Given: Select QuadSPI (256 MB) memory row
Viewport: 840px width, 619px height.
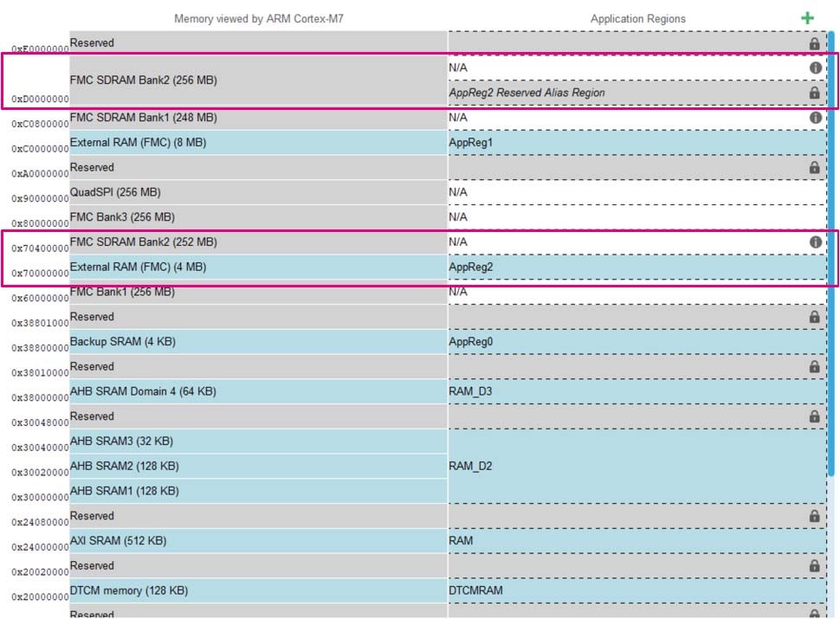Looking at the screenshot, I should point(258,192).
